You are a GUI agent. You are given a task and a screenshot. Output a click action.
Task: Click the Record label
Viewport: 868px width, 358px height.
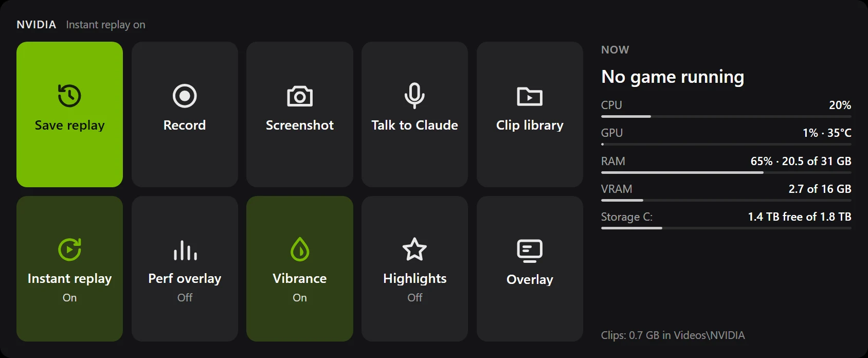pyautogui.click(x=185, y=125)
